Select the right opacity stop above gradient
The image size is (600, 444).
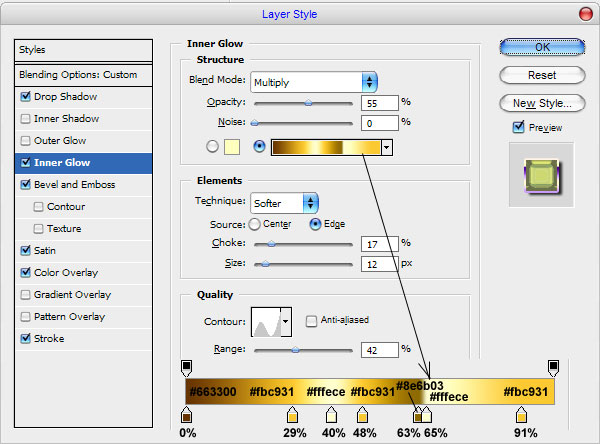553,367
